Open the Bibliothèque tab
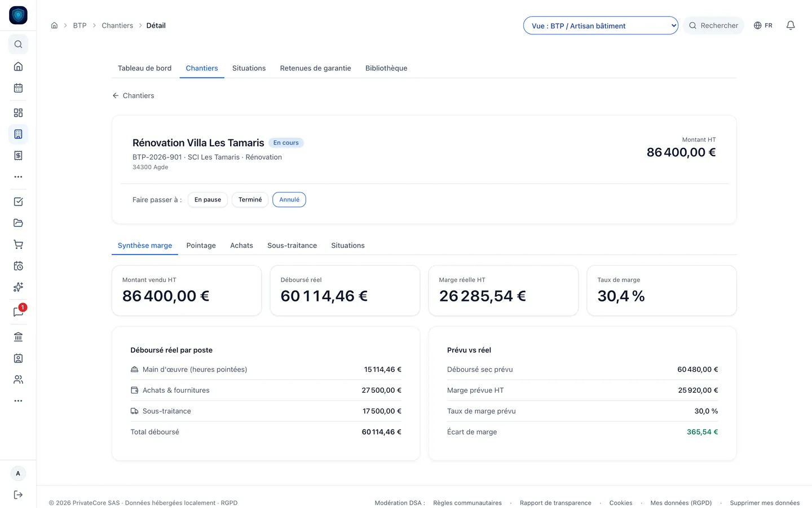 click(386, 68)
